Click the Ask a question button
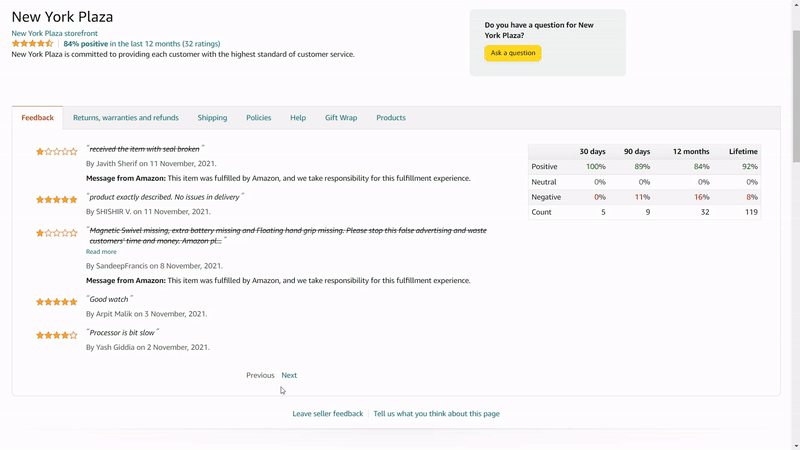Image resolution: width=800 pixels, height=450 pixels. [x=513, y=53]
